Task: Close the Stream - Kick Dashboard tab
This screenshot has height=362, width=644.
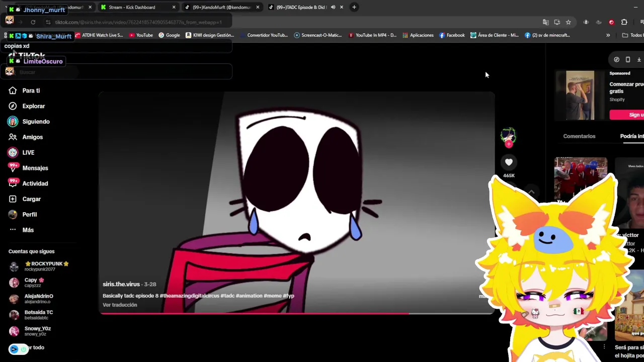Action: click(174, 7)
